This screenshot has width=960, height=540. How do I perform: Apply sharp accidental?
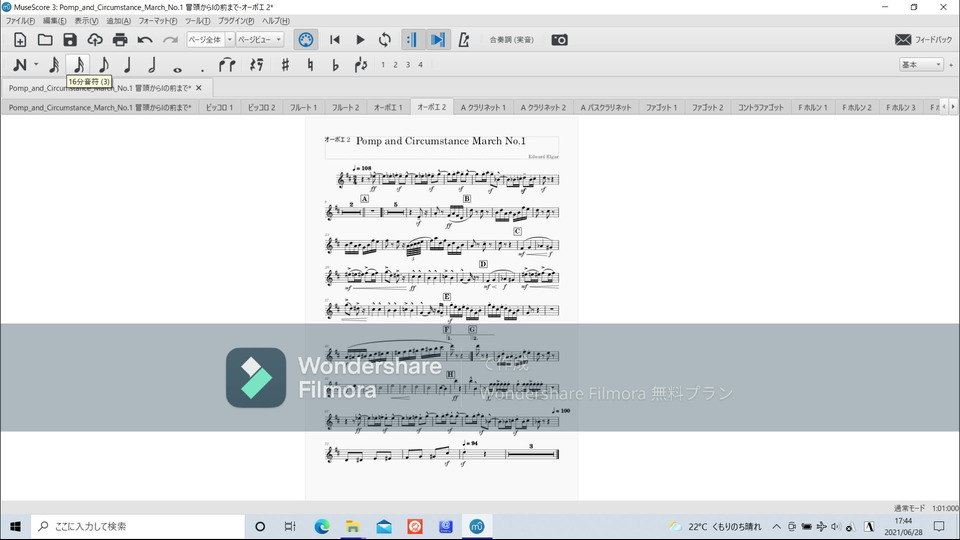(x=285, y=65)
